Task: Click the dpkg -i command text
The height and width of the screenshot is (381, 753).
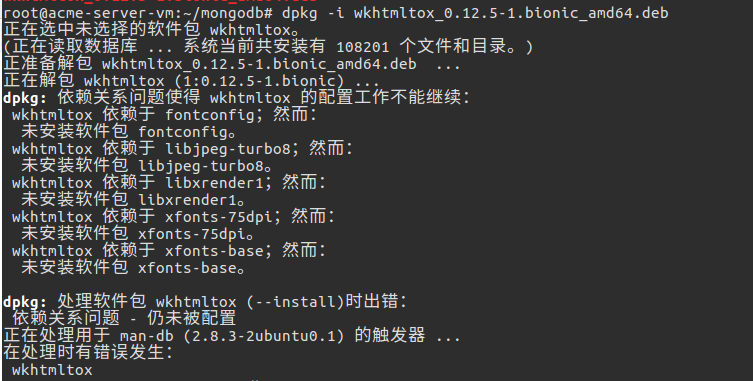Action: pos(313,12)
